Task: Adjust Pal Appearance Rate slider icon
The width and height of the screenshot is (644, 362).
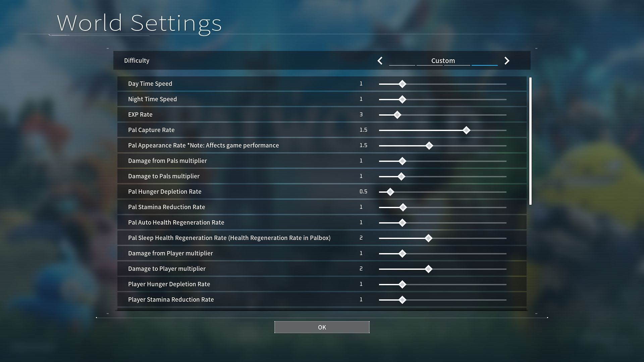Action: point(428,145)
